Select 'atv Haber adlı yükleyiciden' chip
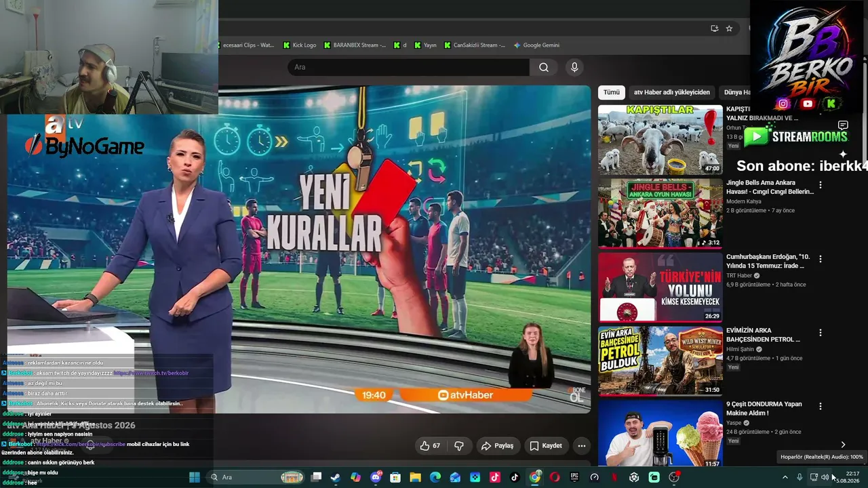This screenshot has height=488, width=868. click(672, 92)
